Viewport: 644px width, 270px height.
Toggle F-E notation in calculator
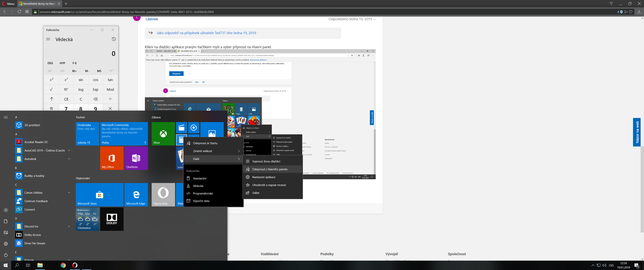click(75, 63)
